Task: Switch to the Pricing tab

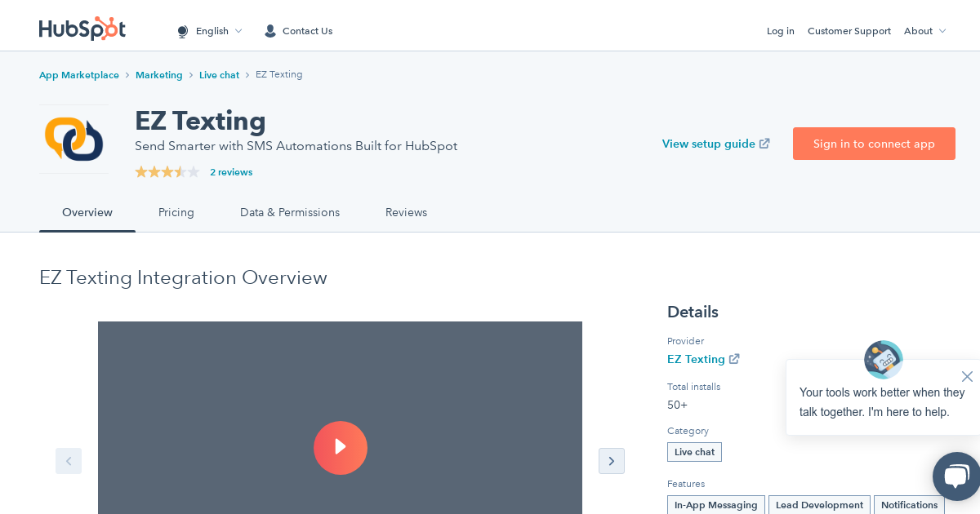Action: pyautogui.click(x=176, y=212)
